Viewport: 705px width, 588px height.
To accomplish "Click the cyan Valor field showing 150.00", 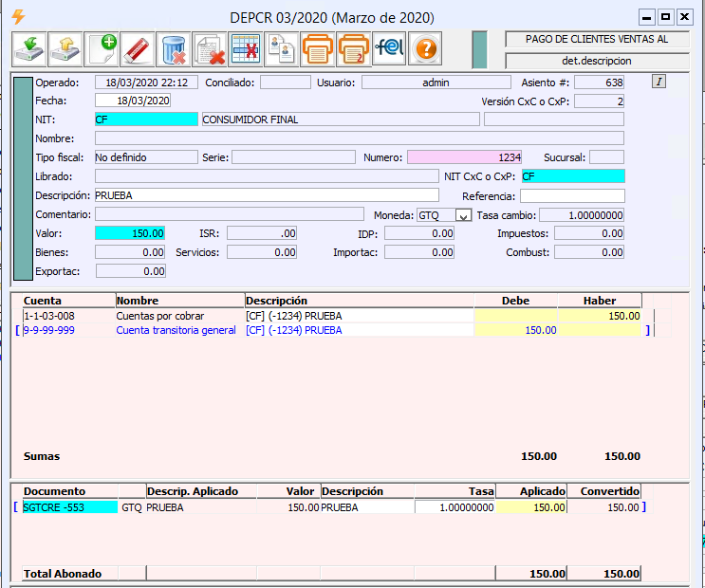I will (x=131, y=233).
